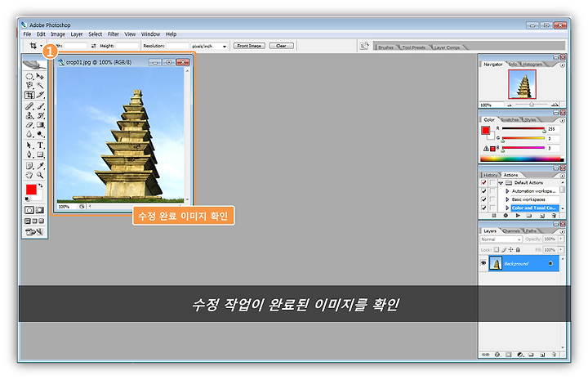Reset default foreground and background colors
This screenshot has width=588, height=380.
click(x=27, y=199)
